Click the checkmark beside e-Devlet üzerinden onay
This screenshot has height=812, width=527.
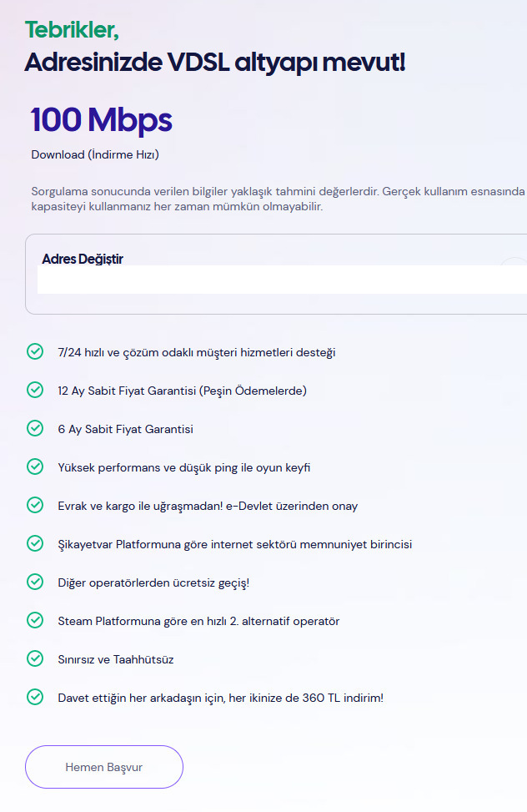coord(35,505)
